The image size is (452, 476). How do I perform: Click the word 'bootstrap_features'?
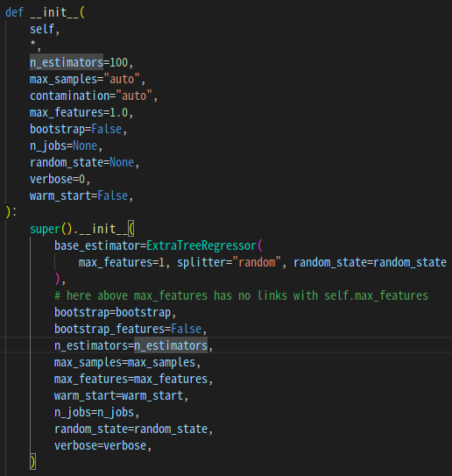pos(109,329)
